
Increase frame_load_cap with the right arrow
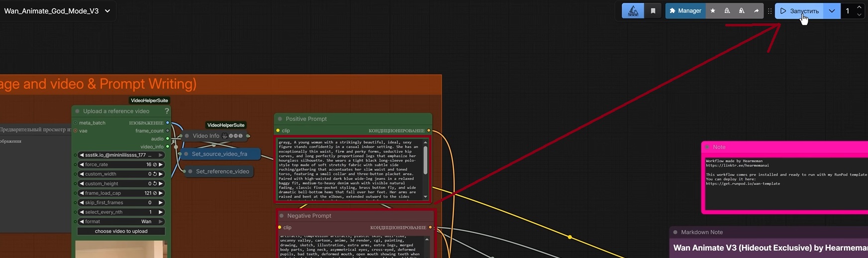pos(160,193)
